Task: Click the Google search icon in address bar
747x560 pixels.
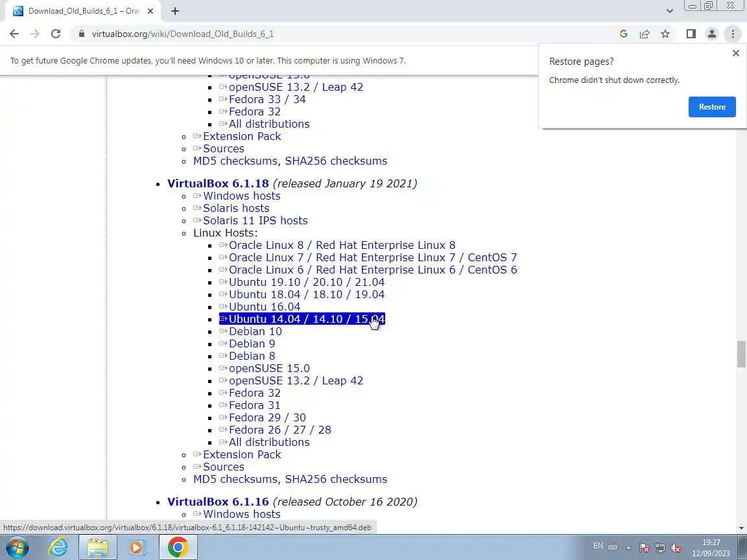Action: point(623,34)
